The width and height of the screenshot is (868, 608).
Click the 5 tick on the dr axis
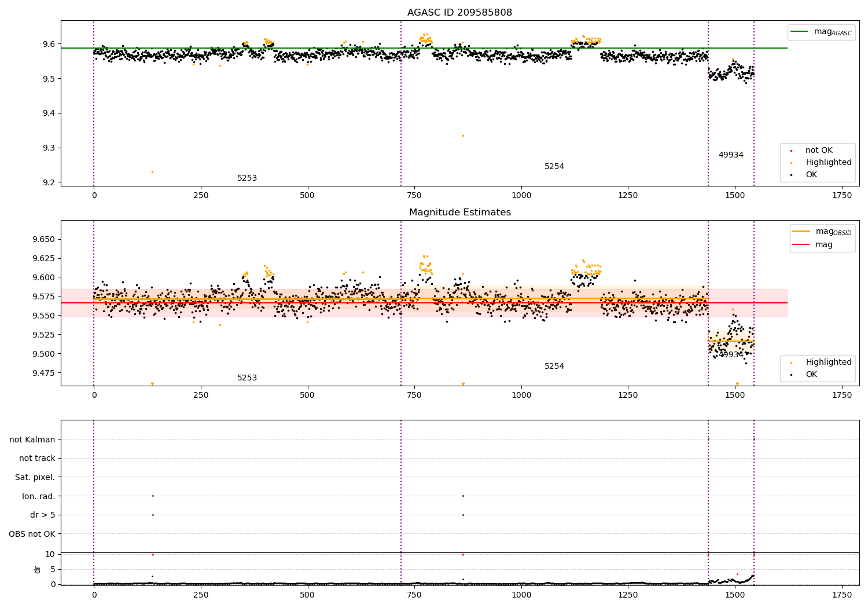click(53, 570)
